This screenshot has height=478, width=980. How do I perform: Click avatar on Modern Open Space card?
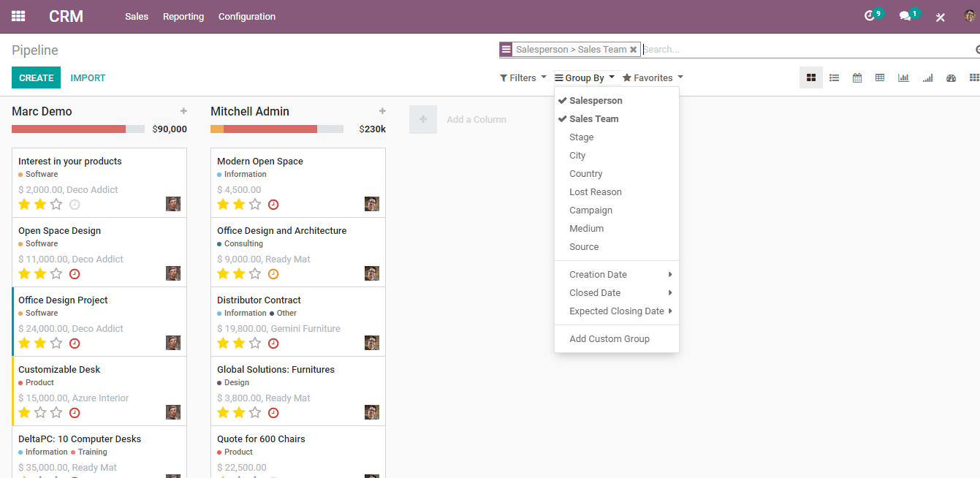pyautogui.click(x=372, y=204)
